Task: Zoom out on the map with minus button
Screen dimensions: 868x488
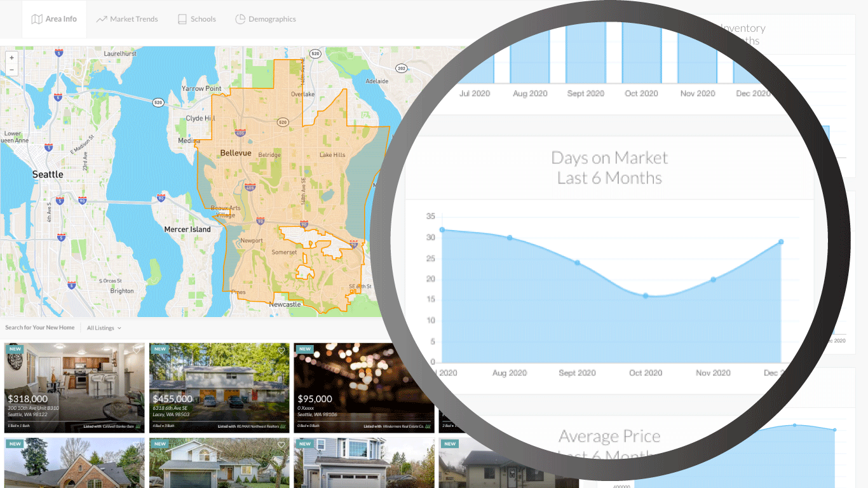Action: (11, 69)
